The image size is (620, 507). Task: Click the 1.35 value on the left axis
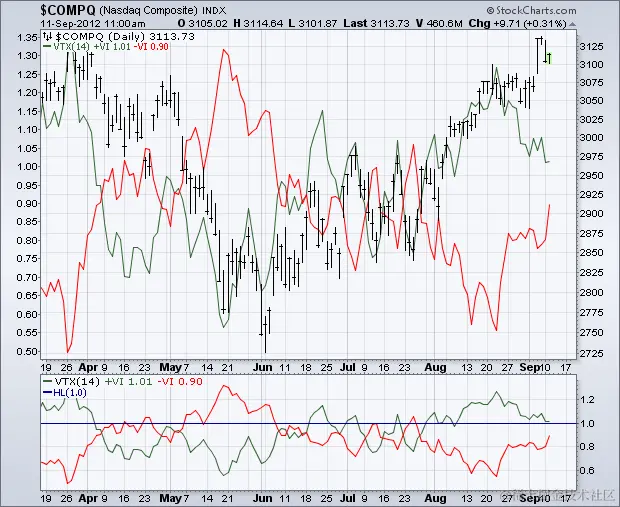tap(27, 38)
